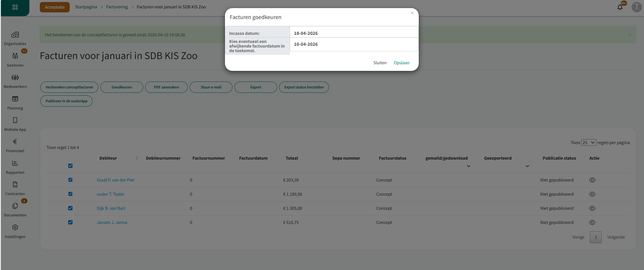Uncheck the select-all invoices checkbox

point(70,166)
